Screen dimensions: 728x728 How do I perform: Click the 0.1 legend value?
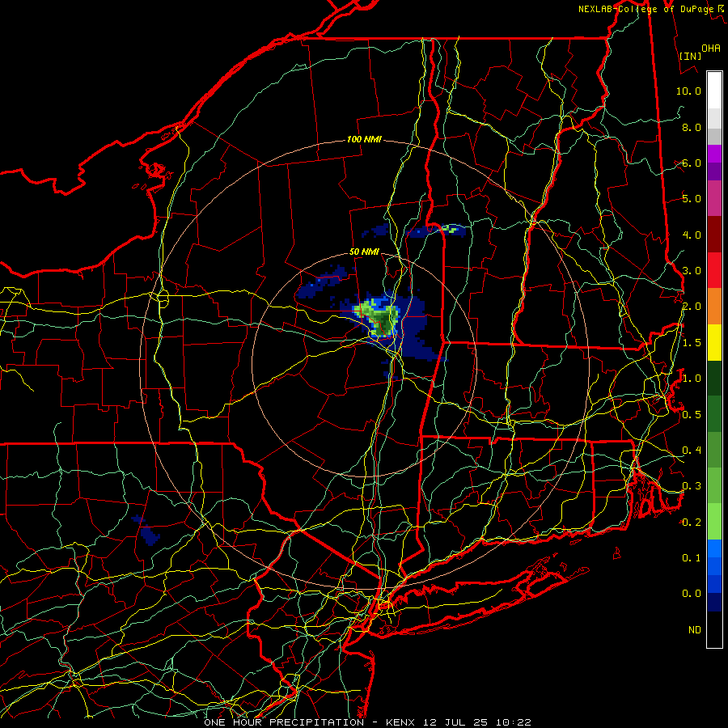click(692, 557)
